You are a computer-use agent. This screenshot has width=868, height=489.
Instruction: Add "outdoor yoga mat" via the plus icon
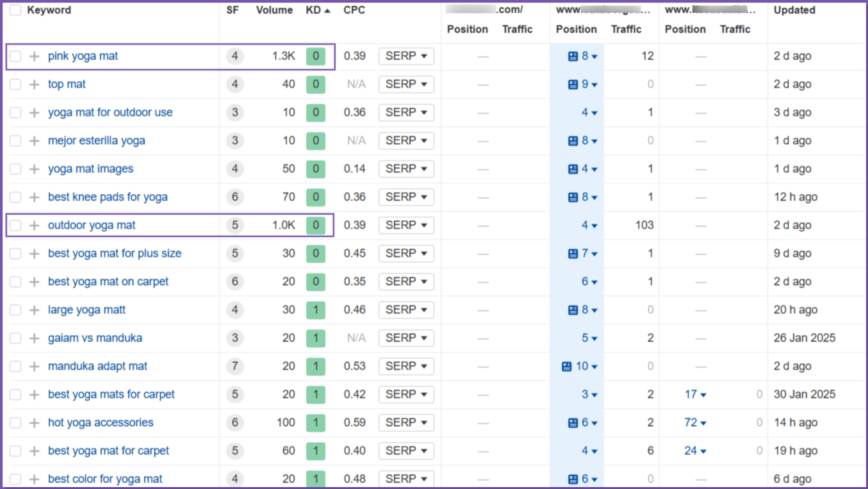[x=34, y=225]
